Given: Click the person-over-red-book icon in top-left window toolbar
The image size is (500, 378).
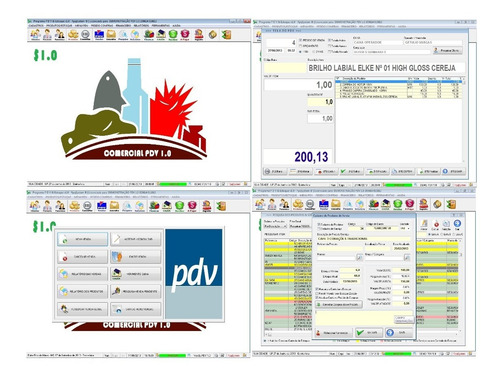Looking at the screenshot, I should [x=199, y=34].
